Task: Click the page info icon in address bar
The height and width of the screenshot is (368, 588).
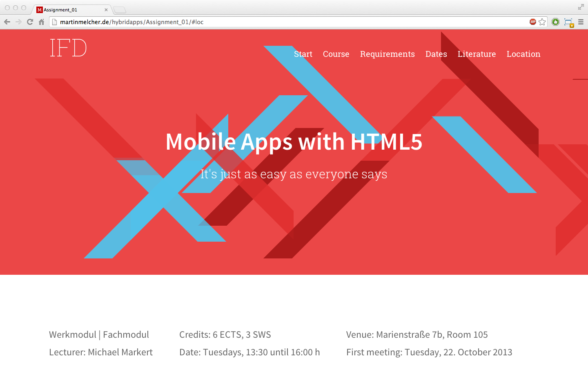Action: (x=55, y=22)
